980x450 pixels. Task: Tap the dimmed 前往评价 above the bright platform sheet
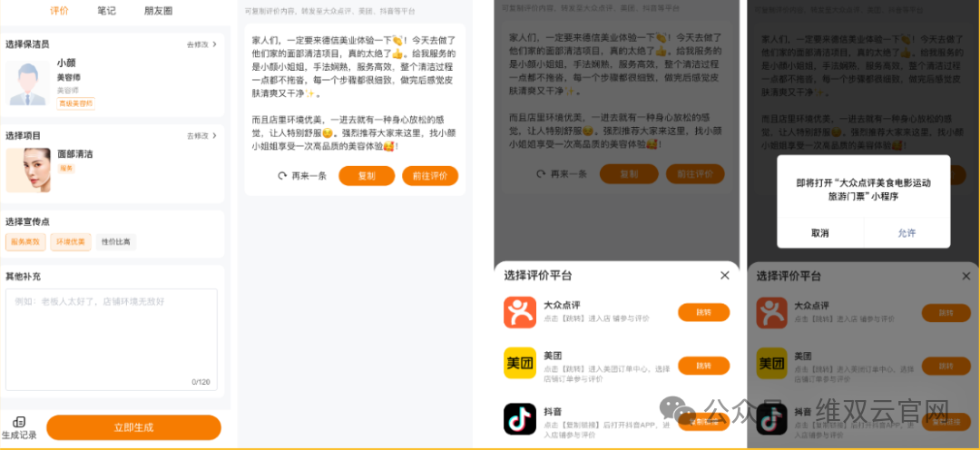click(695, 174)
